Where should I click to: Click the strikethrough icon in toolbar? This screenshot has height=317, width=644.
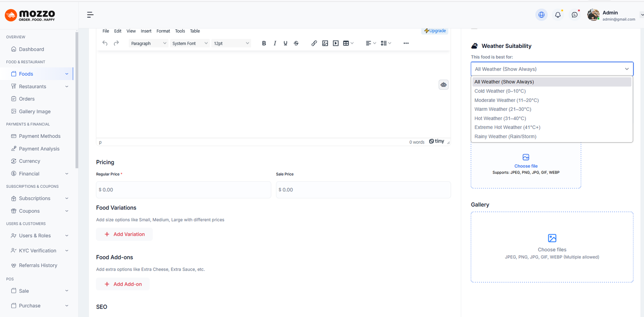pos(296,43)
